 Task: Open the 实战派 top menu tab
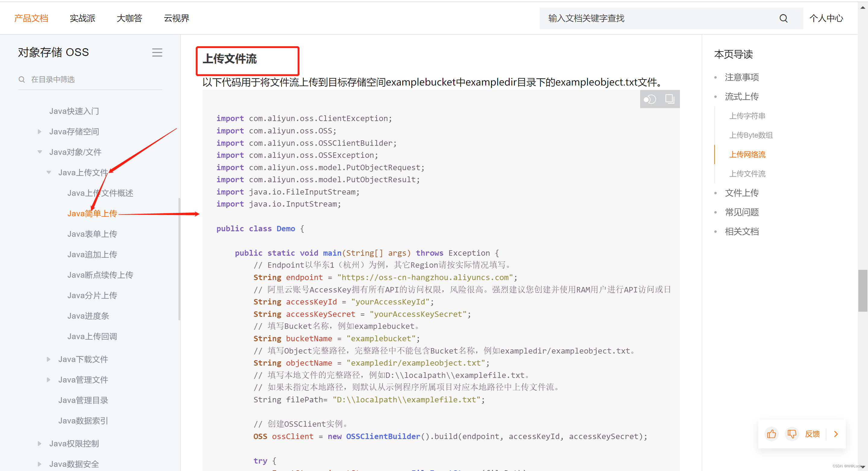click(82, 18)
